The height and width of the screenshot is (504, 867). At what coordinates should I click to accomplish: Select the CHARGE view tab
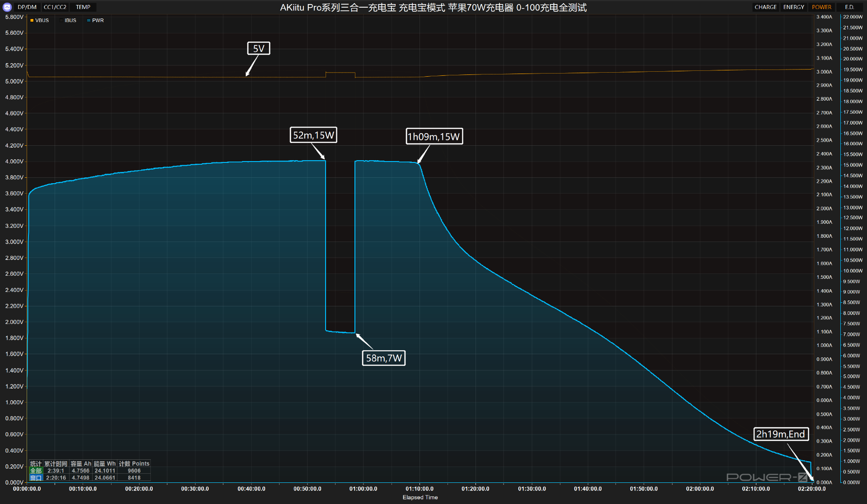click(765, 7)
